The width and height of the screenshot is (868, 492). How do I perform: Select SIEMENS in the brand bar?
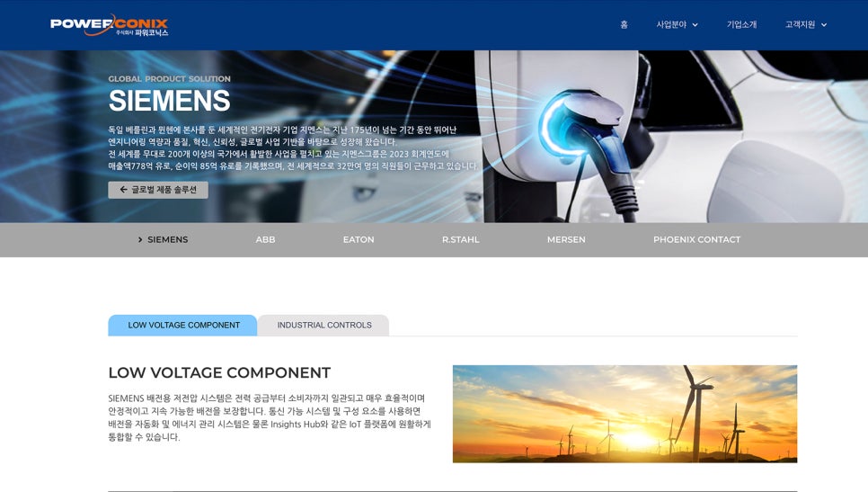point(163,239)
